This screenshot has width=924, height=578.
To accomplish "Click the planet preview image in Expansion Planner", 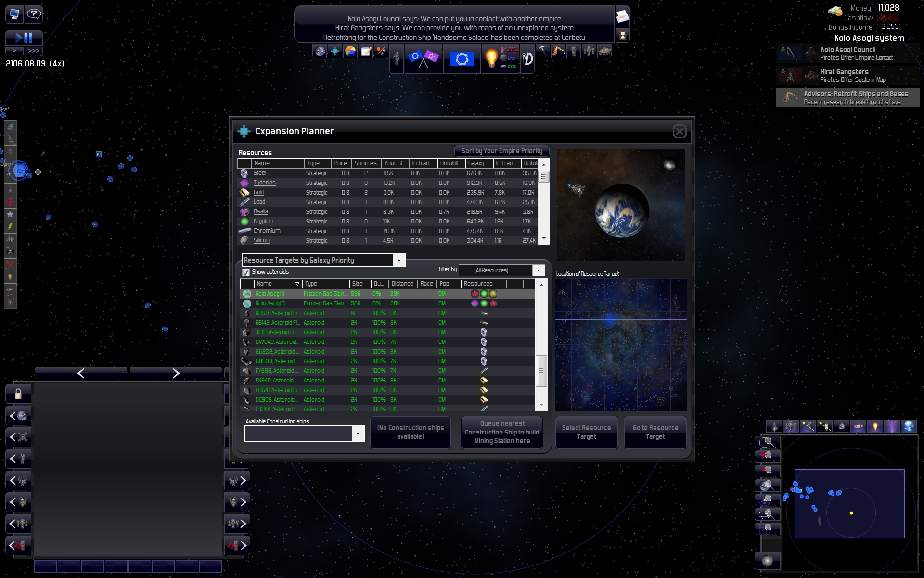I will 621,205.
